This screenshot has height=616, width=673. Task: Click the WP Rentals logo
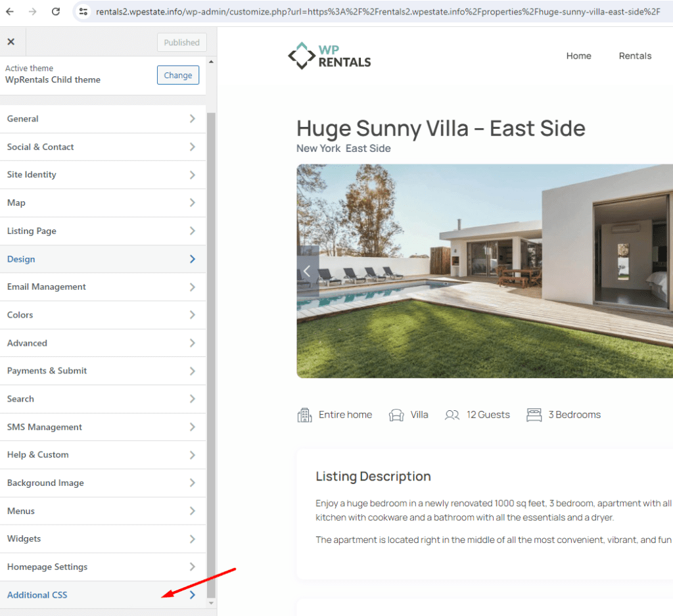click(x=330, y=56)
